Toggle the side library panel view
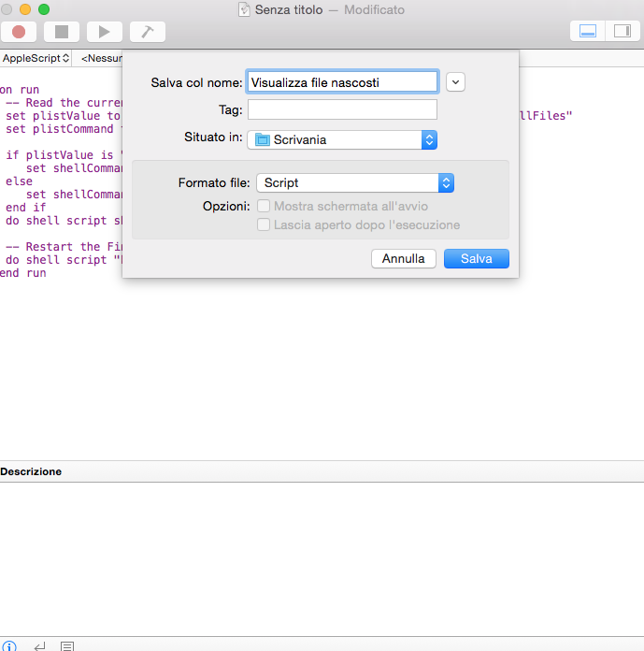 [x=623, y=31]
